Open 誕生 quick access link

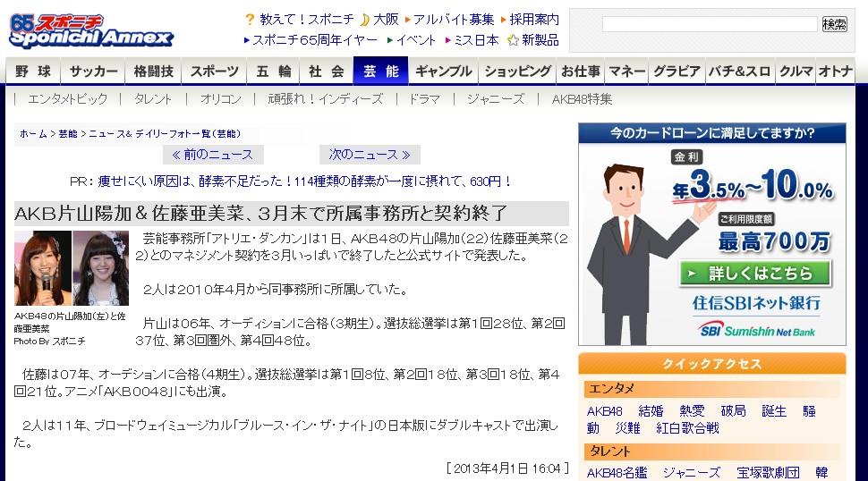pyautogui.click(x=774, y=411)
